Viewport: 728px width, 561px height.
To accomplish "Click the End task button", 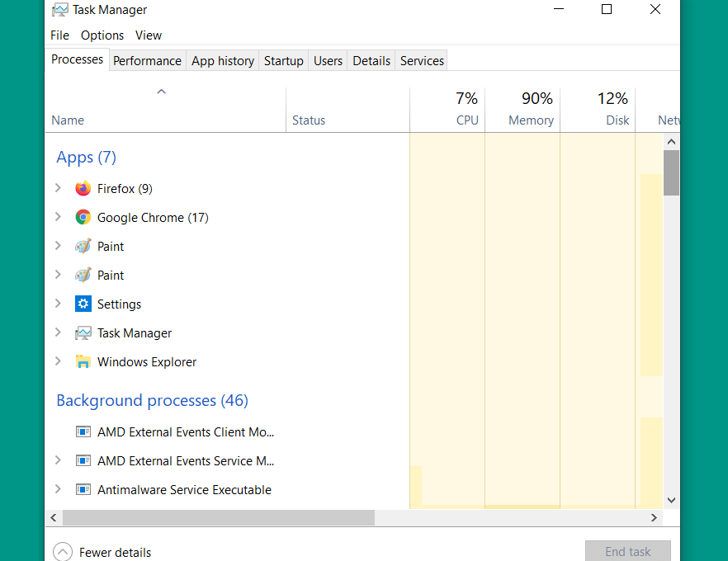I will click(627, 552).
